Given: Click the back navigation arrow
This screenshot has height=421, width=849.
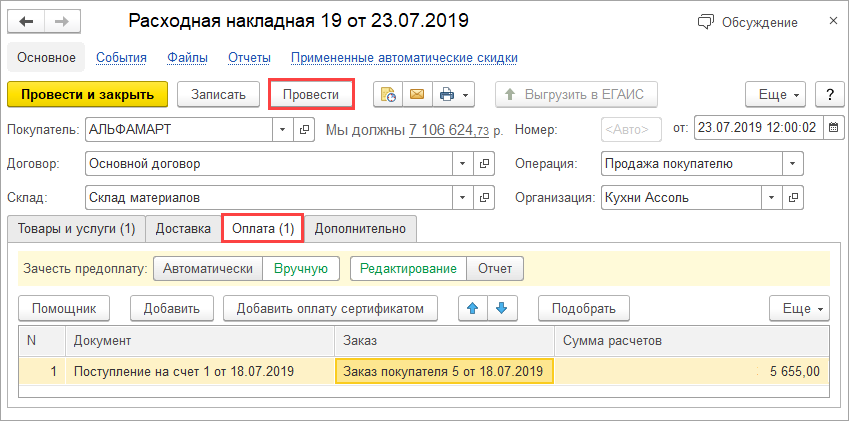Looking at the screenshot, I should pyautogui.click(x=26, y=21).
